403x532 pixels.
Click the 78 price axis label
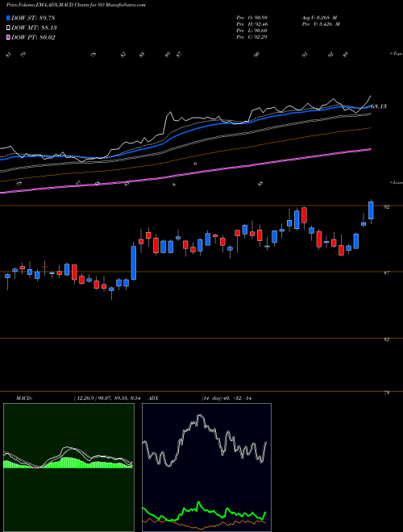(x=386, y=393)
